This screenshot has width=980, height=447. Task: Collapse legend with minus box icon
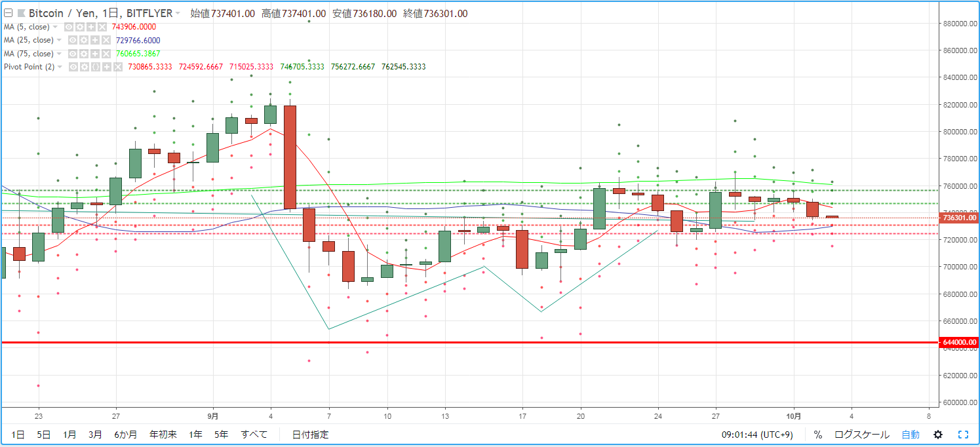pyautogui.click(x=9, y=13)
